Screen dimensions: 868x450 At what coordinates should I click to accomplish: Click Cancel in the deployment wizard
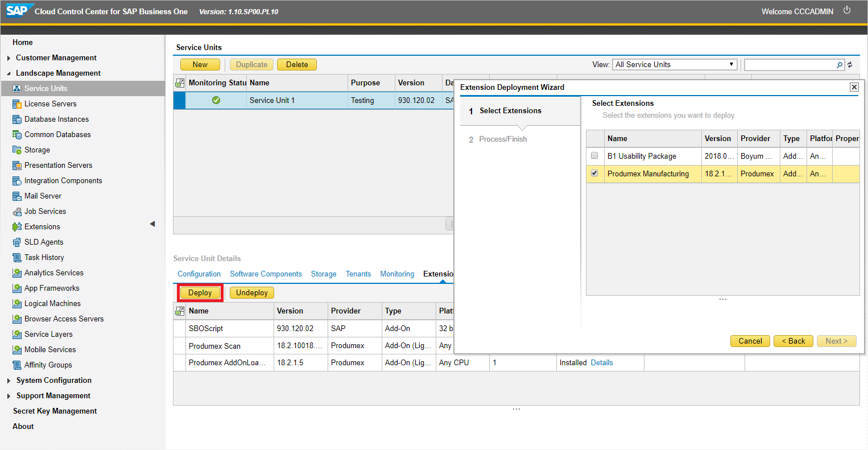(x=750, y=341)
